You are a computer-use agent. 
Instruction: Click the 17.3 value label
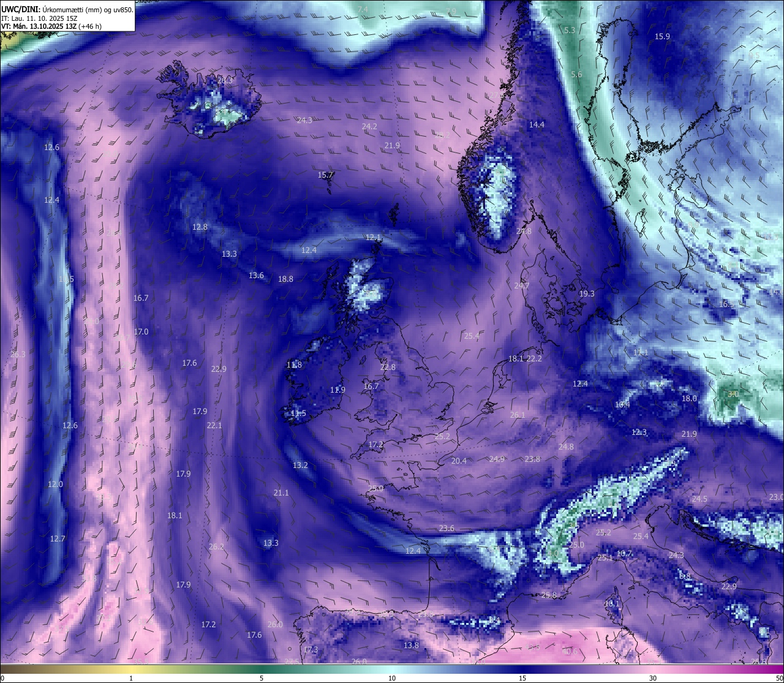(311, 649)
